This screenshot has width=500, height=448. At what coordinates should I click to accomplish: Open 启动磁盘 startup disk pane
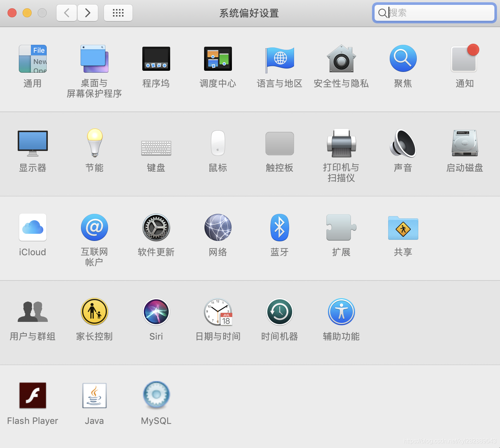[x=465, y=143]
